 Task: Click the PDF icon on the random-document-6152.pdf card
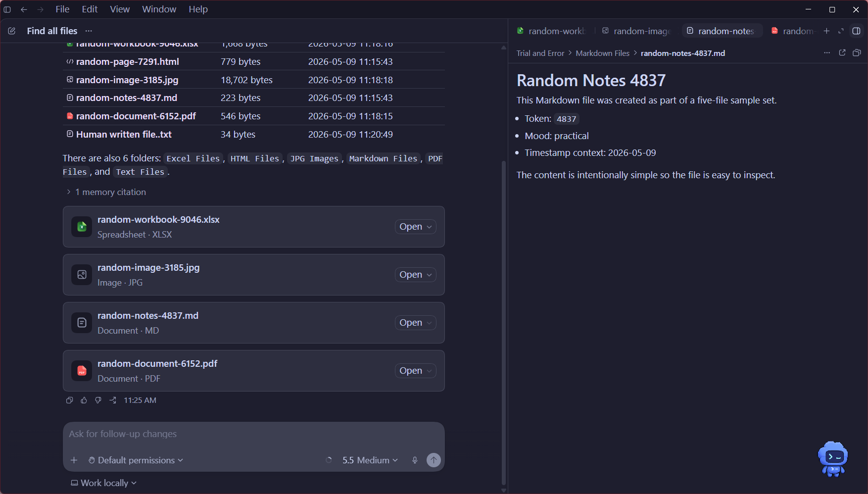[x=82, y=371]
